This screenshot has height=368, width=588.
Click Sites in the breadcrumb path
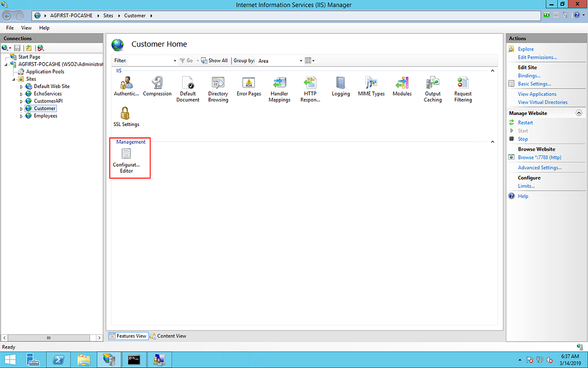tap(108, 16)
